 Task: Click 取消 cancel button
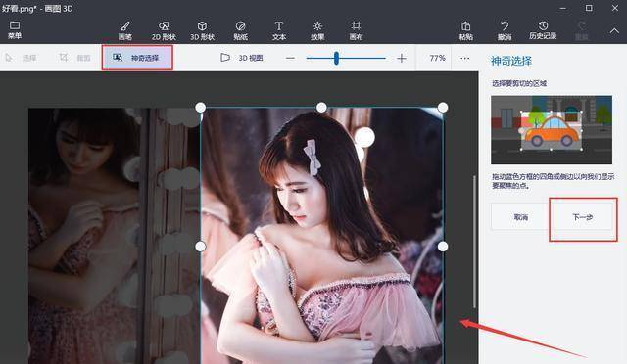pyautogui.click(x=520, y=217)
